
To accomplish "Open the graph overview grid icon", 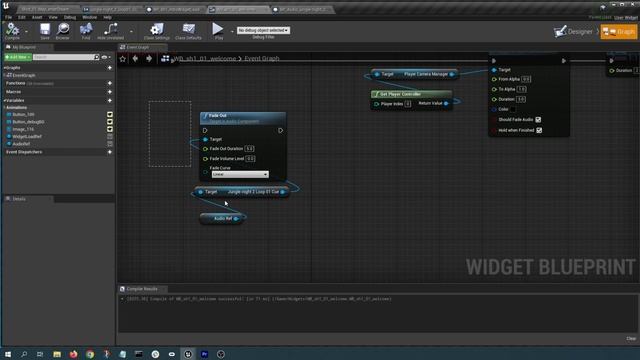I will (x=165, y=59).
